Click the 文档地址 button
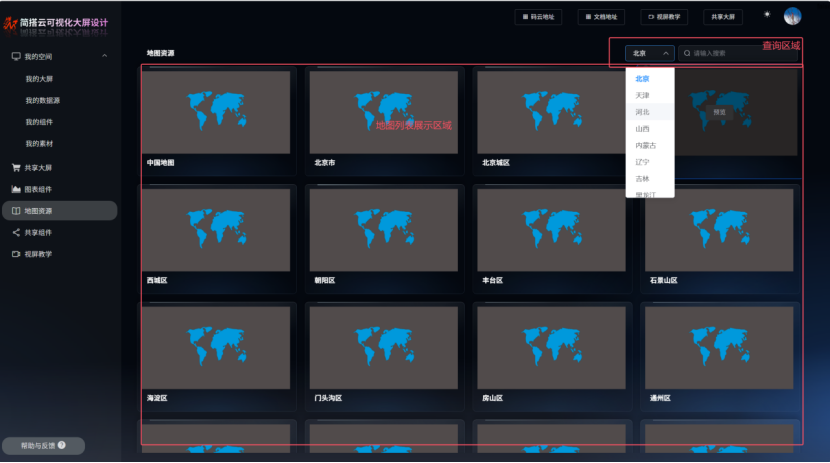 pyautogui.click(x=601, y=17)
